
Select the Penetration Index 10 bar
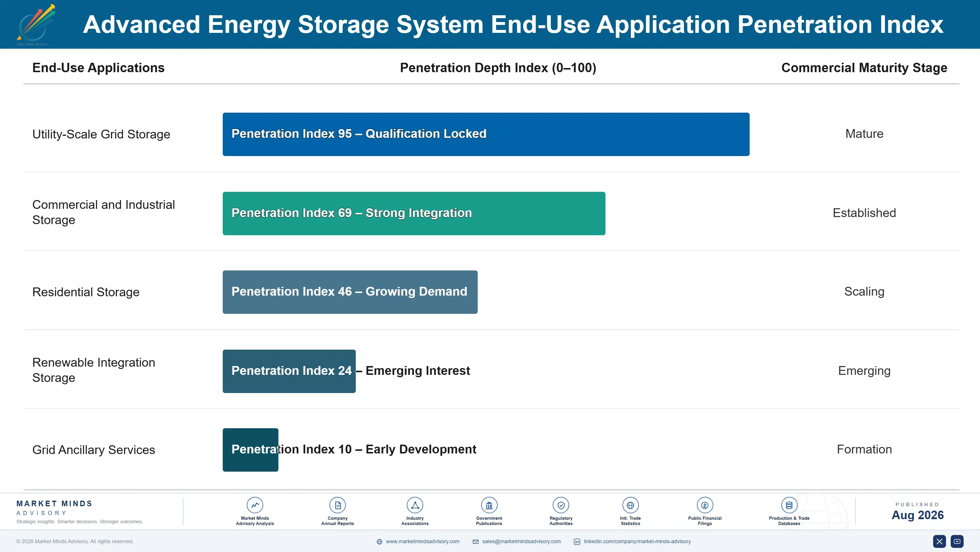coord(250,450)
